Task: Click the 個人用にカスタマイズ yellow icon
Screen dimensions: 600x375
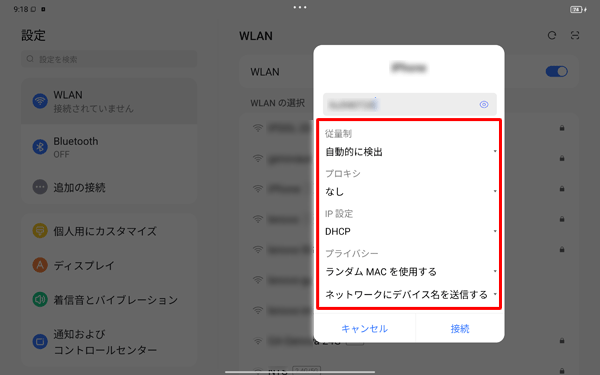Action: [40, 231]
